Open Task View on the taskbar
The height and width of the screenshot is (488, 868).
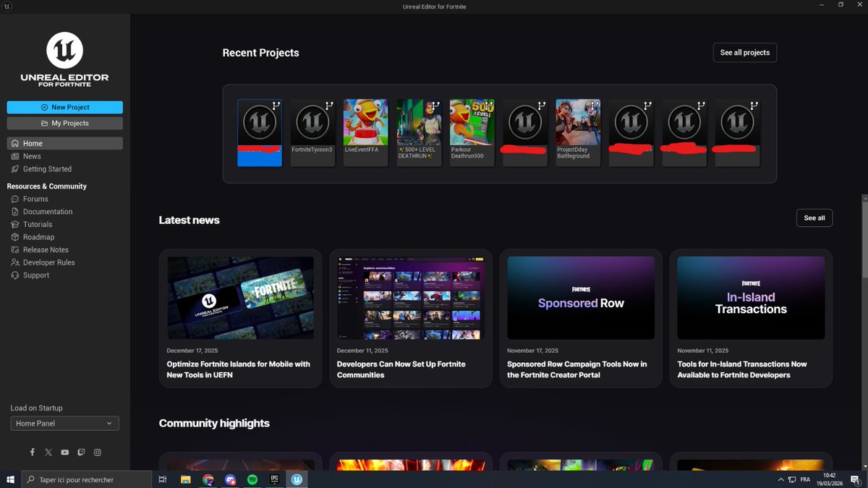163,479
